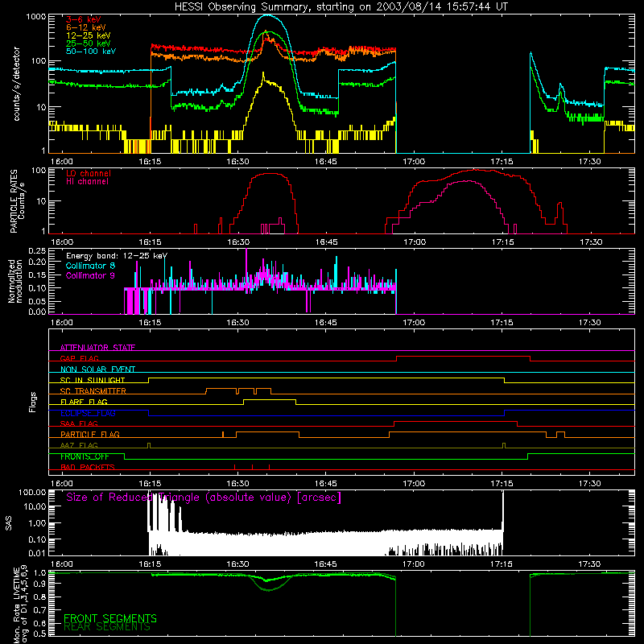644x644 pixels.
Task: Click the ATTENUATOR_STATE flag label
Action: tap(97, 348)
